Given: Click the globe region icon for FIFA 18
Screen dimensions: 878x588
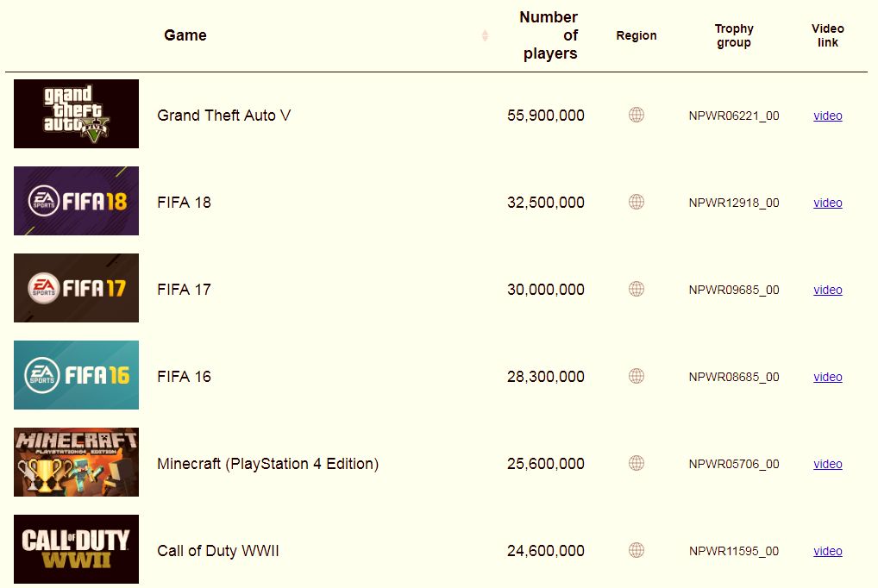Looking at the screenshot, I should click(x=637, y=202).
